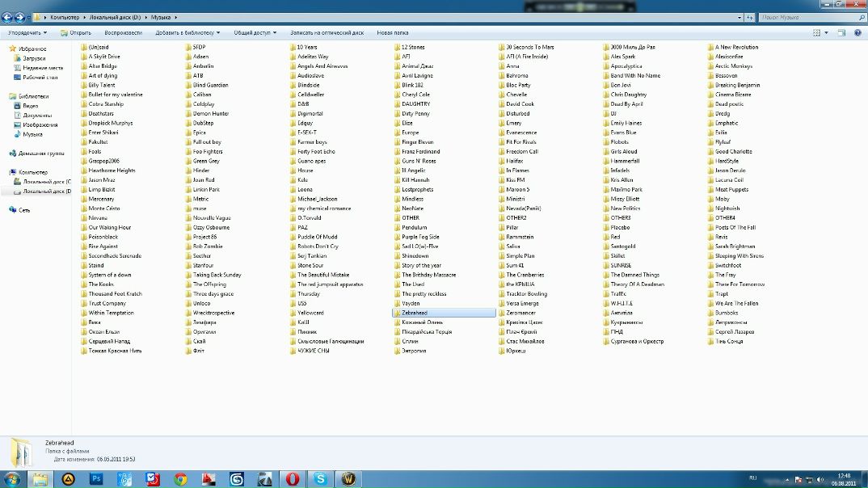
Task: Click the change view icon
Action: (x=816, y=32)
